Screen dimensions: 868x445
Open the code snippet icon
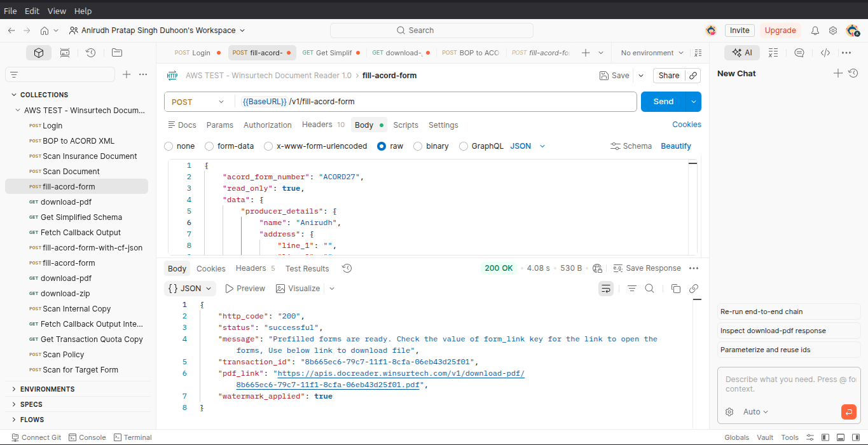825,53
